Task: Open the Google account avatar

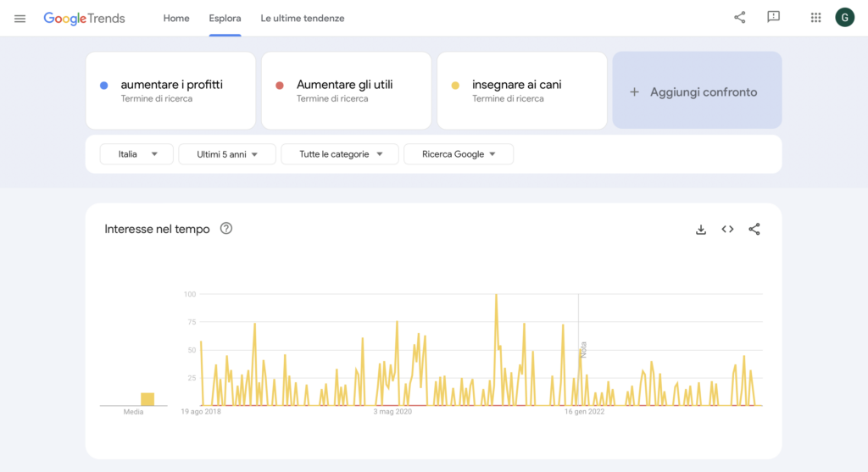Action: click(x=844, y=18)
